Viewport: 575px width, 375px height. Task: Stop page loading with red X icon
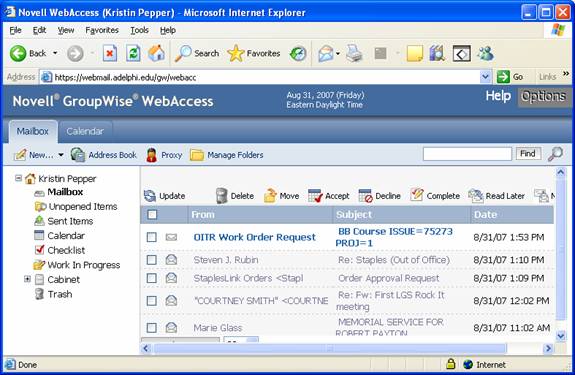point(109,54)
